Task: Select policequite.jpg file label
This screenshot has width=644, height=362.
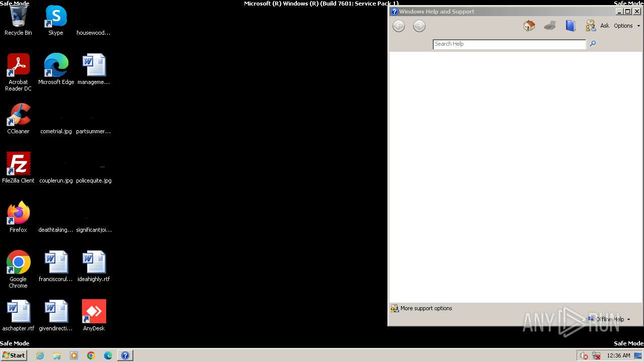Action: pyautogui.click(x=94, y=180)
